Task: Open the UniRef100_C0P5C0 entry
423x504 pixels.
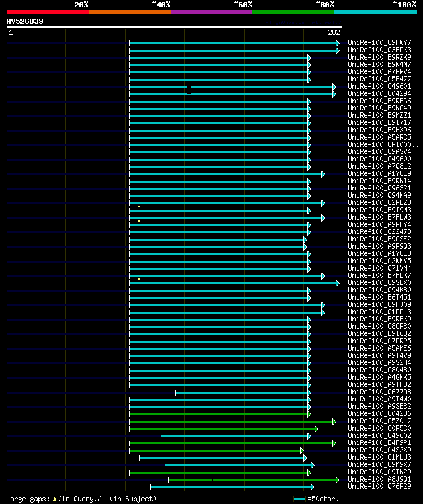Action: tap(379, 428)
